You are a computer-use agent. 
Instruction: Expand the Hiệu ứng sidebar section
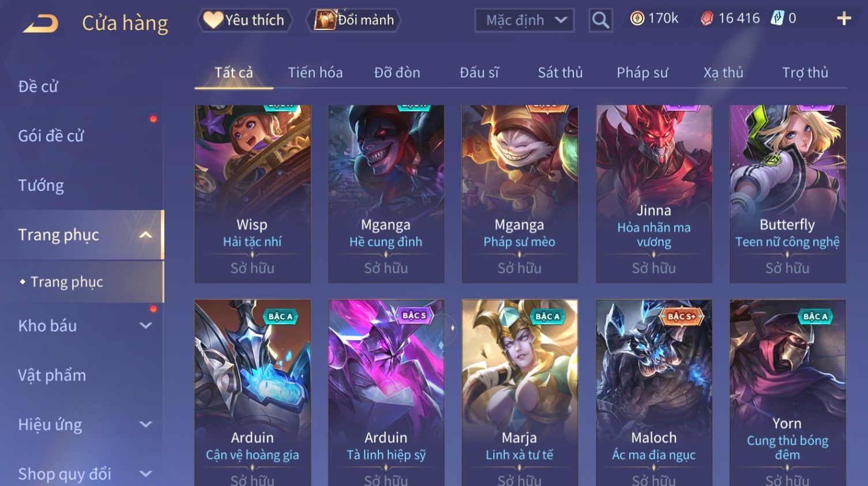click(x=146, y=425)
